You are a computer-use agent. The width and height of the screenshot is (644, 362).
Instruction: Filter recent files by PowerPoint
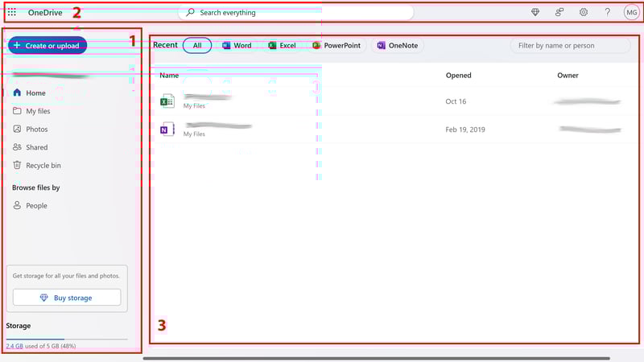click(336, 46)
